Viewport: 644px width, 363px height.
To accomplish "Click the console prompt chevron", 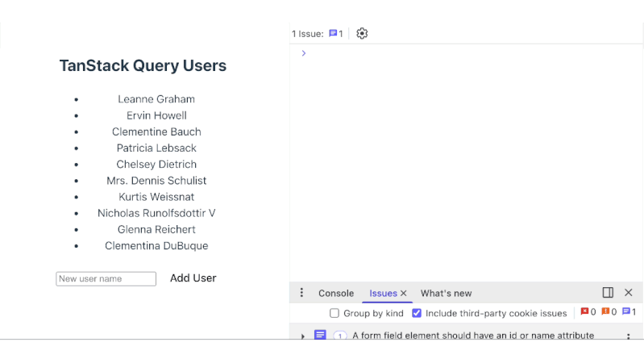I will [304, 53].
